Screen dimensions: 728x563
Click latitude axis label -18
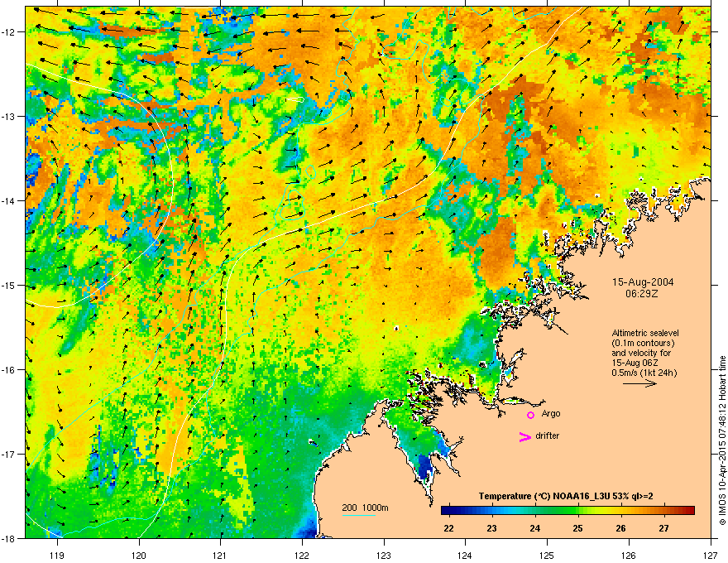click(8, 538)
